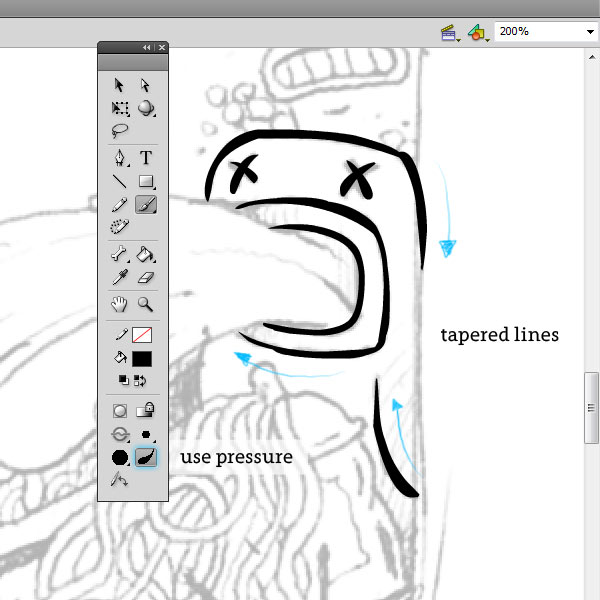Screen dimensions: 600x600
Task: Open the Brush Size menu
Action: pos(146,435)
